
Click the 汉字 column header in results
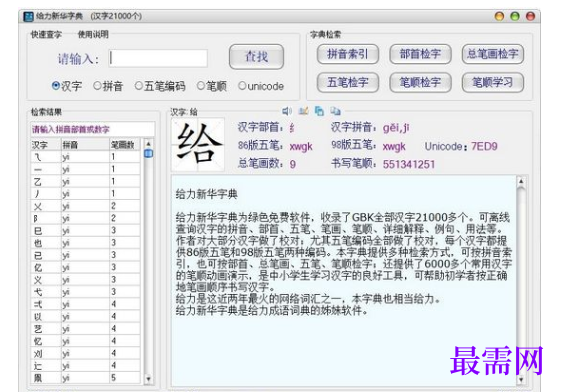[x=46, y=145]
